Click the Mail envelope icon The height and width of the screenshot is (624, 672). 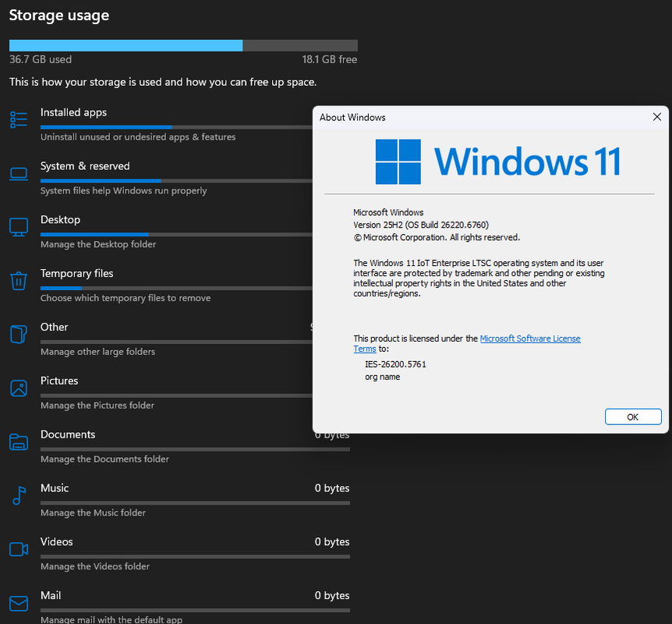[19, 604]
